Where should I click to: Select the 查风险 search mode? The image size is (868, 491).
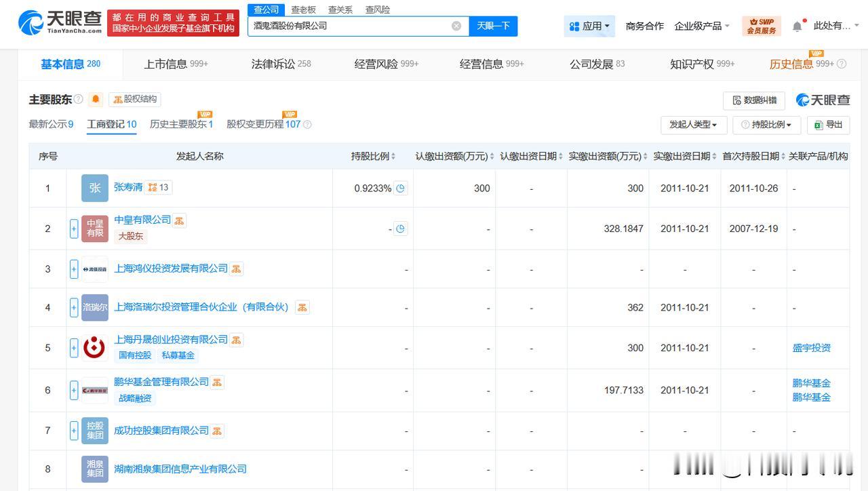(x=378, y=9)
